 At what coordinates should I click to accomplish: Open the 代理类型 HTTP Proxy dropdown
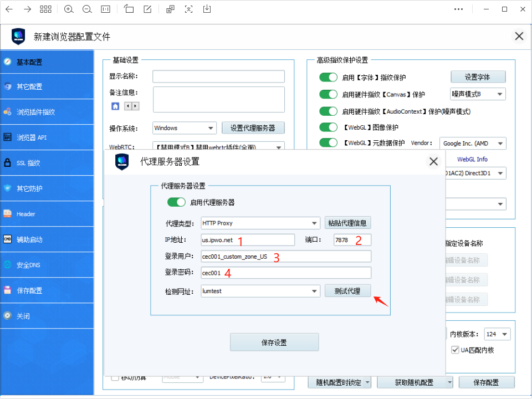[260, 223]
